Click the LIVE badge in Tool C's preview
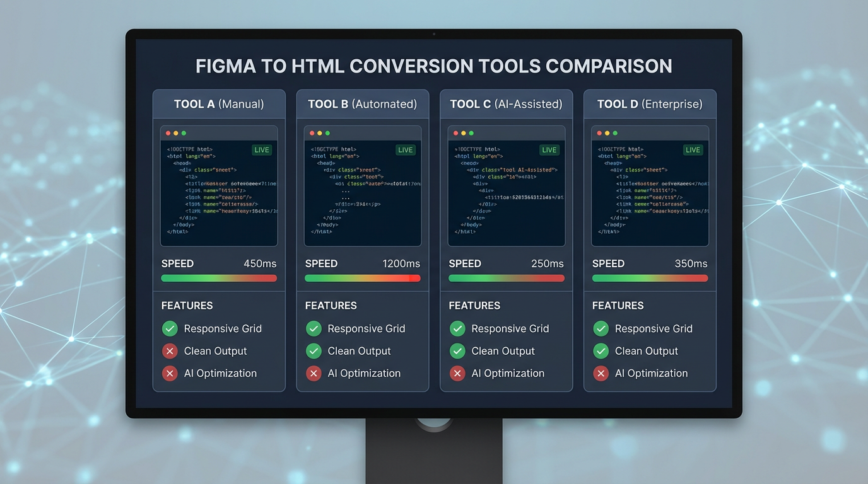Image resolution: width=868 pixels, height=484 pixels. (x=549, y=150)
